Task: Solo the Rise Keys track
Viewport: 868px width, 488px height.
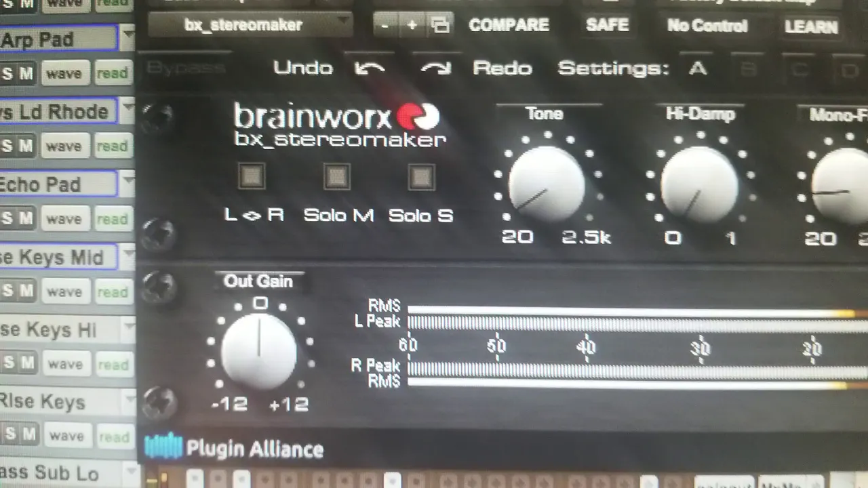Action: point(9,435)
